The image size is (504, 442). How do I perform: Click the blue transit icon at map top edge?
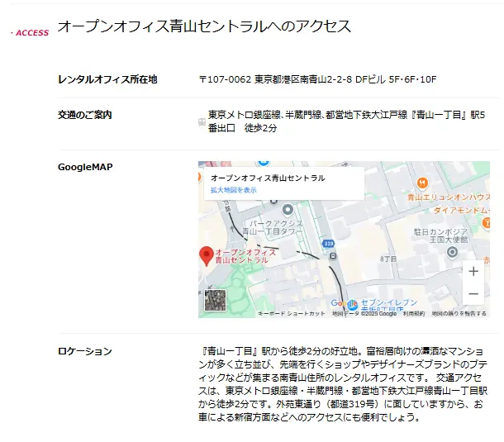(x=263, y=163)
